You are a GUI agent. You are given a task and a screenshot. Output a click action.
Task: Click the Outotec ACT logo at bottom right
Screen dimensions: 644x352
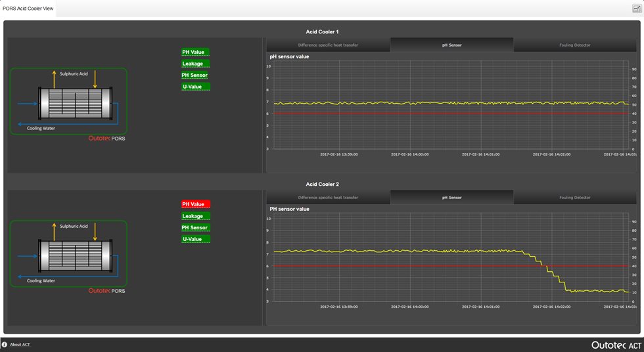[x=616, y=345]
